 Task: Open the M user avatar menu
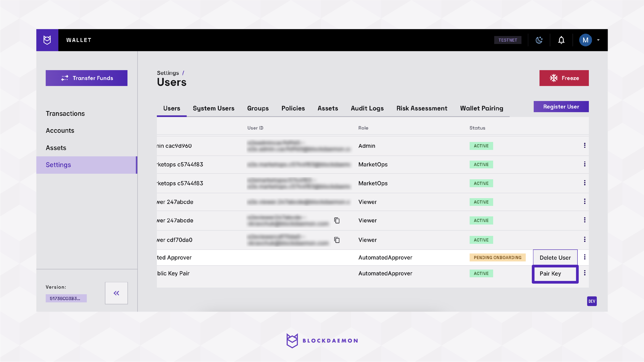[585, 40]
